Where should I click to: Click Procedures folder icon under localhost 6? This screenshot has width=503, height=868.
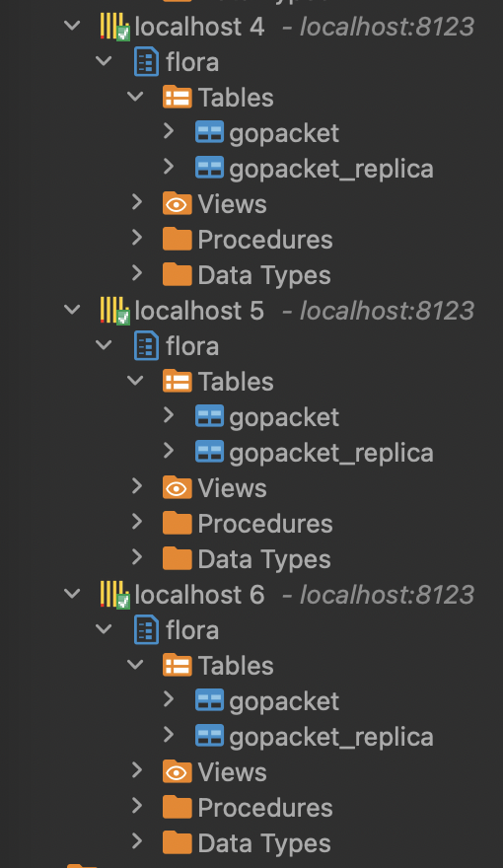click(x=178, y=808)
